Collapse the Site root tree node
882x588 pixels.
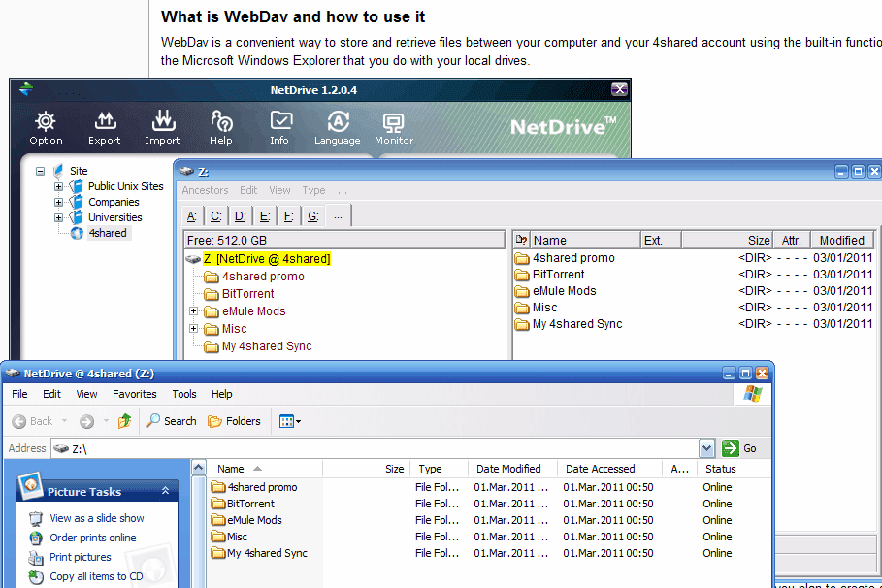[x=40, y=171]
